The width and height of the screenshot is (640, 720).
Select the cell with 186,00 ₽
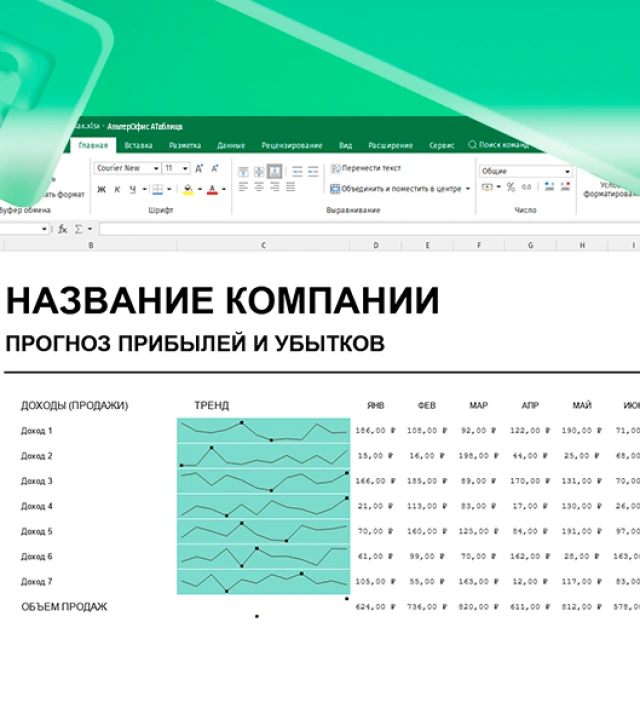point(376,431)
